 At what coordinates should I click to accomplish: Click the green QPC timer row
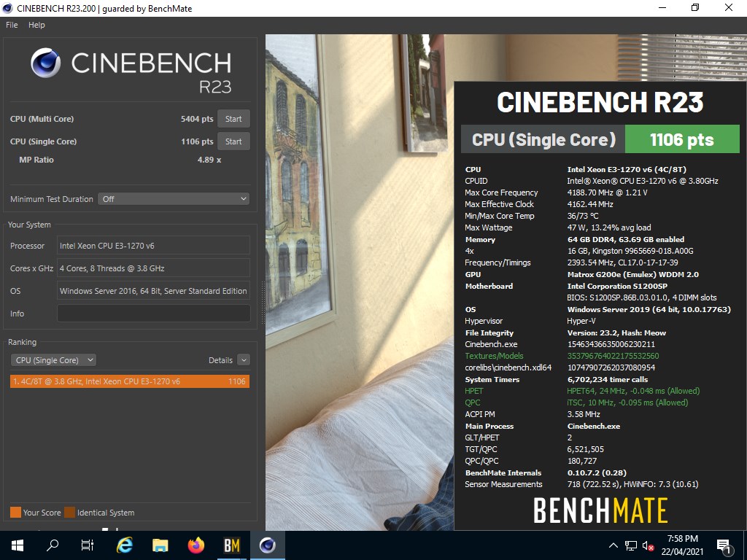[576, 402]
